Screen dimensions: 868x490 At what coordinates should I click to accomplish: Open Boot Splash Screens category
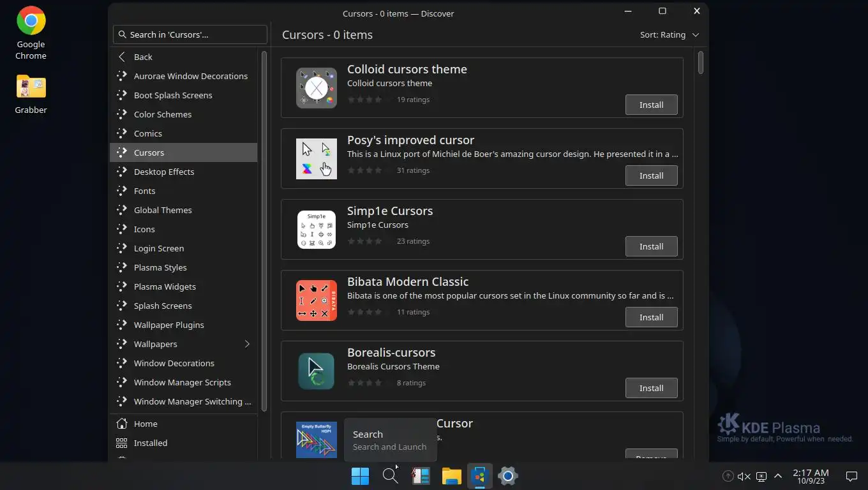[x=184, y=95]
